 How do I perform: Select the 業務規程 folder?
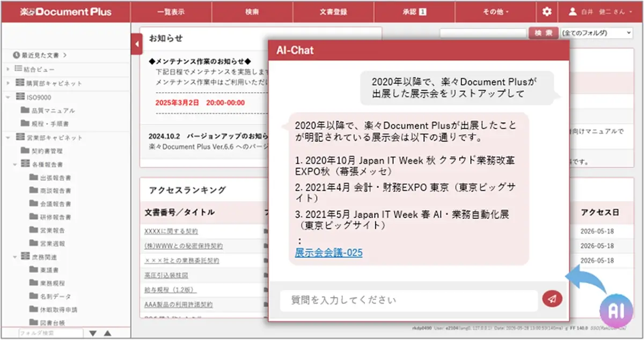[52, 283]
